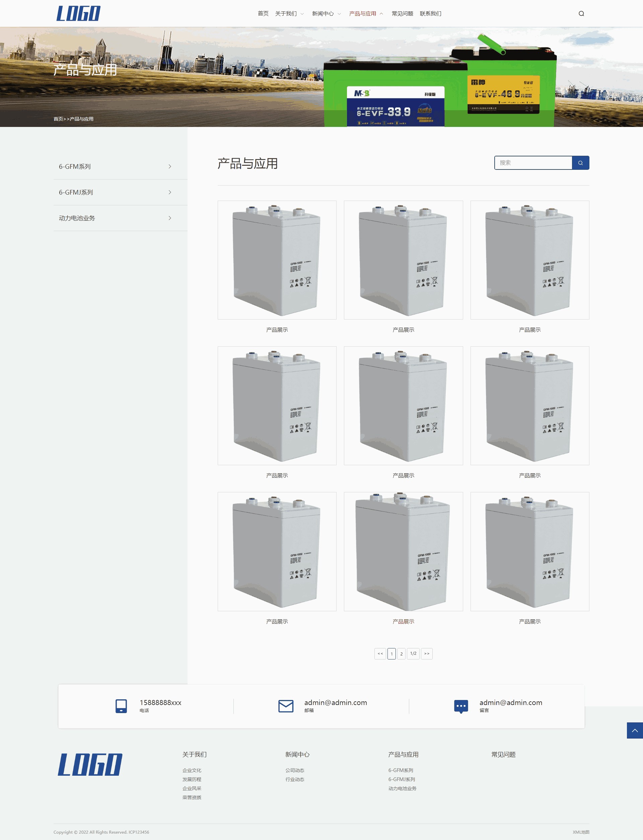
Task: Click the phone icon in contact bar
Action: coord(121,706)
